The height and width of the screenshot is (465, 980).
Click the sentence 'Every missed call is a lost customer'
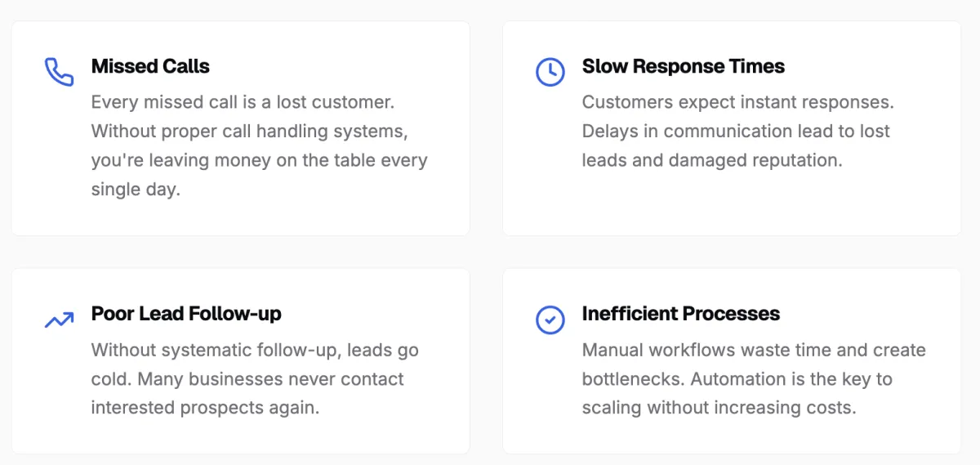243,103
